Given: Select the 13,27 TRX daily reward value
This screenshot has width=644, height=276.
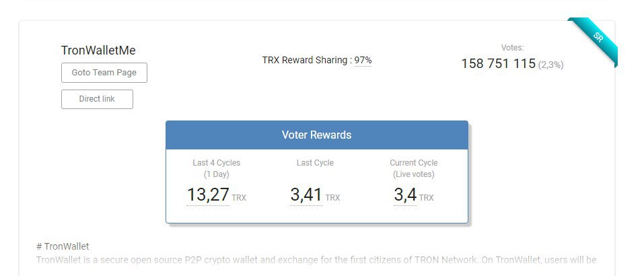Looking at the screenshot, I should tap(208, 195).
